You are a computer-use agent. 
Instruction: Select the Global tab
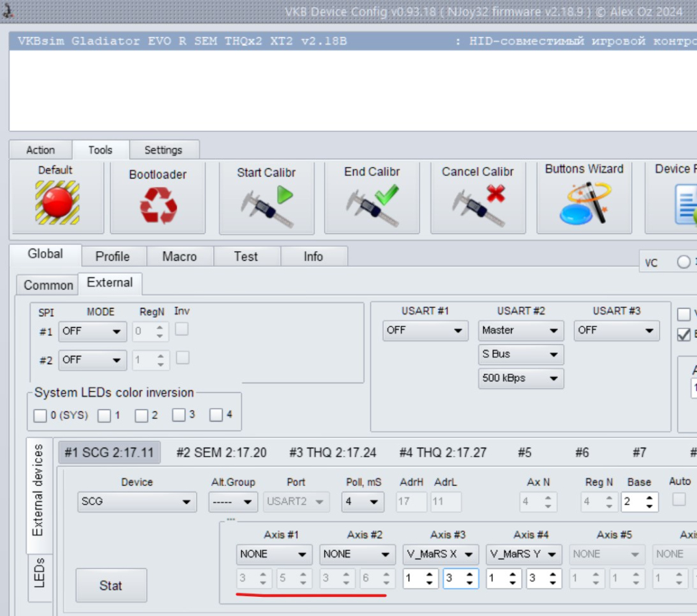pos(45,254)
